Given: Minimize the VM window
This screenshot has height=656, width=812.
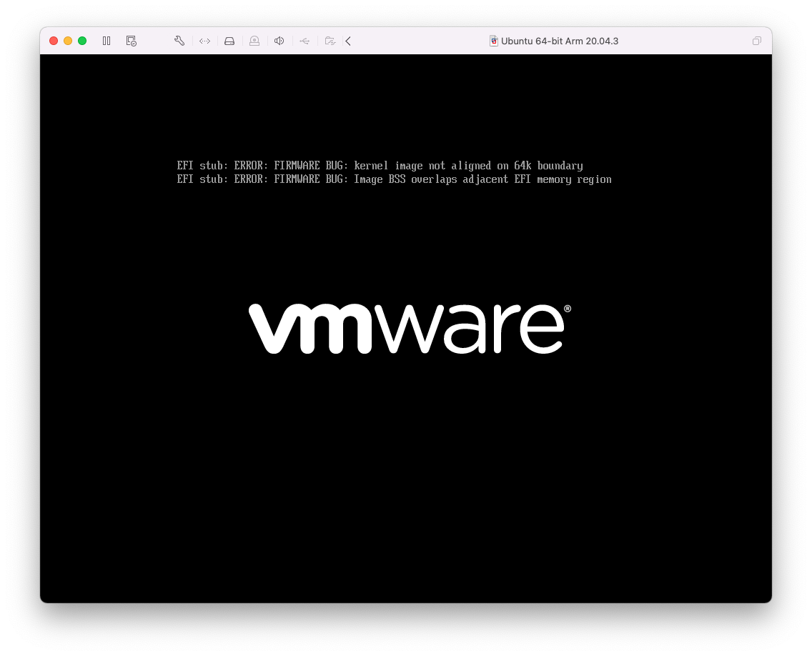Looking at the screenshot, I should coord(68,41).
